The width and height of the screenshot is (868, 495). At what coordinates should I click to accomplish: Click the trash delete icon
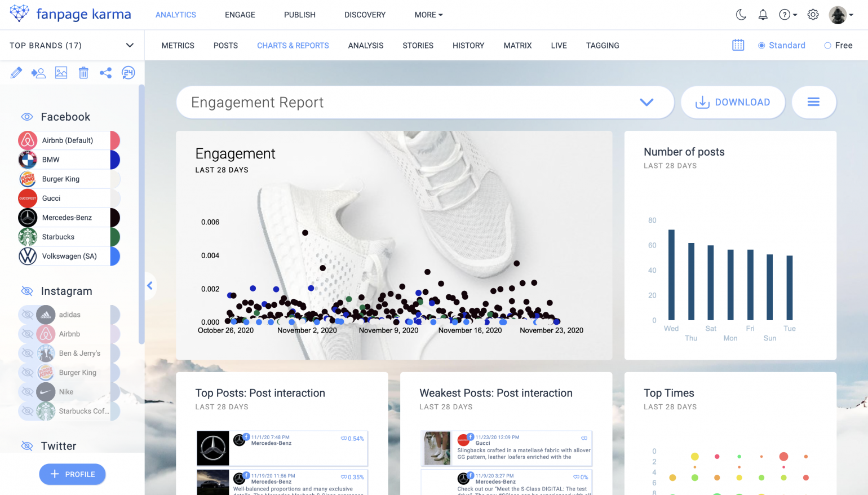[x=83, y=73]
